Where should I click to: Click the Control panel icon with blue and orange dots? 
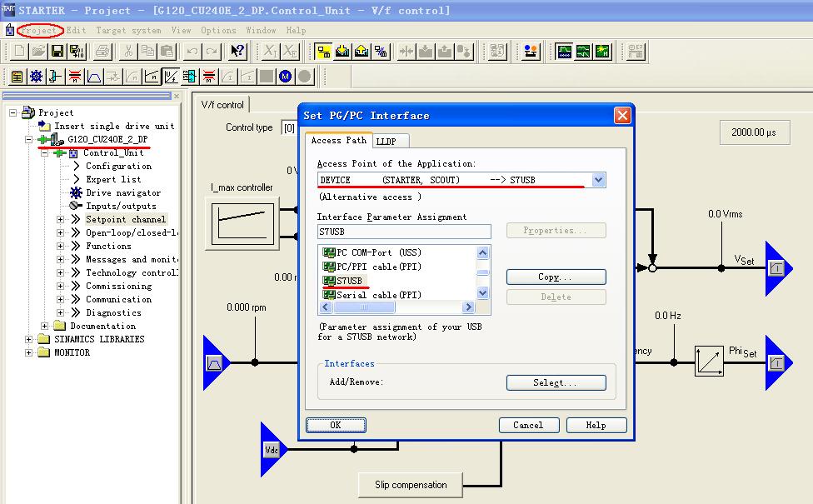point(531,51)
